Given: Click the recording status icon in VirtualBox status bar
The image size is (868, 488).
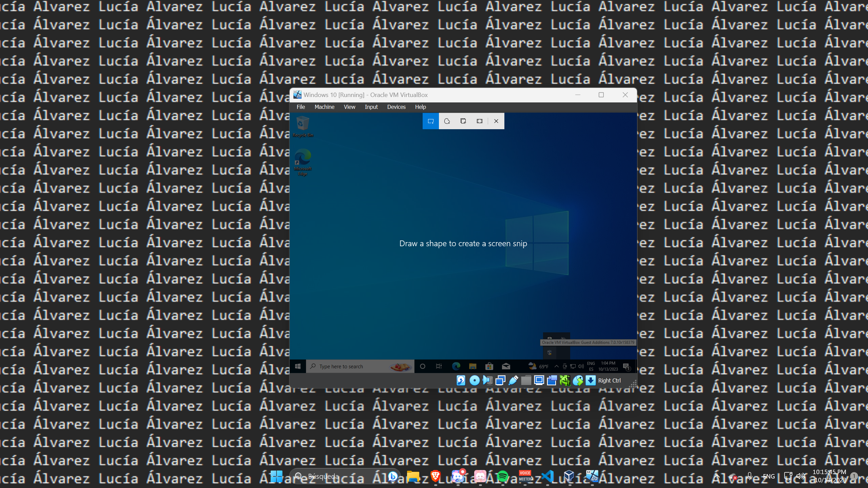Looking at the screenshot, I should [552, 380].
